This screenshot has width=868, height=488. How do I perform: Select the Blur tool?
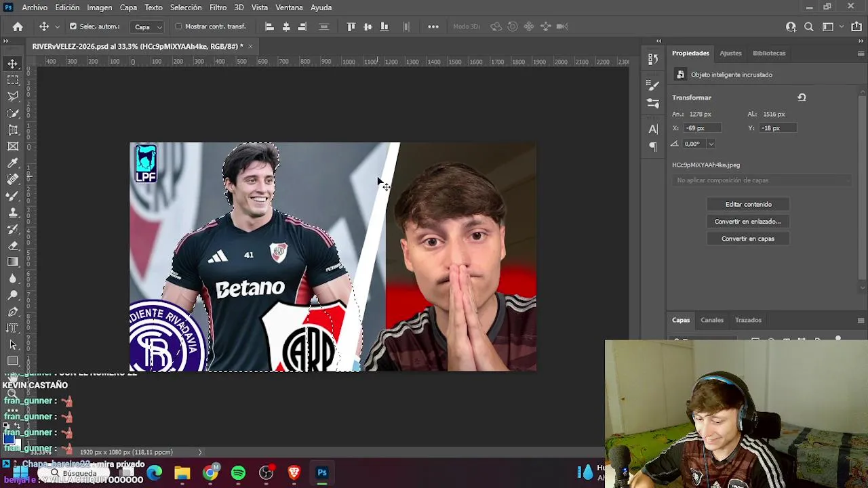tap(13, 279)
